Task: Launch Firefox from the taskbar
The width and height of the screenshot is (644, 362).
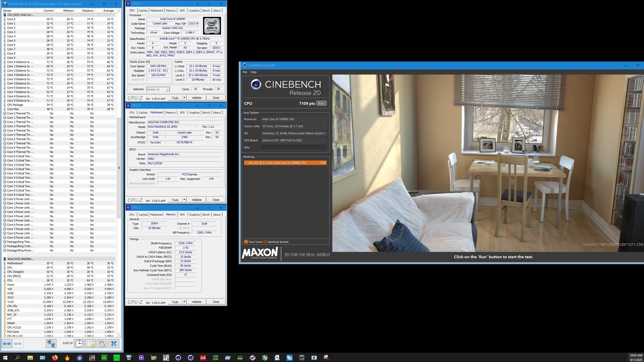Action: pos(55,357)
